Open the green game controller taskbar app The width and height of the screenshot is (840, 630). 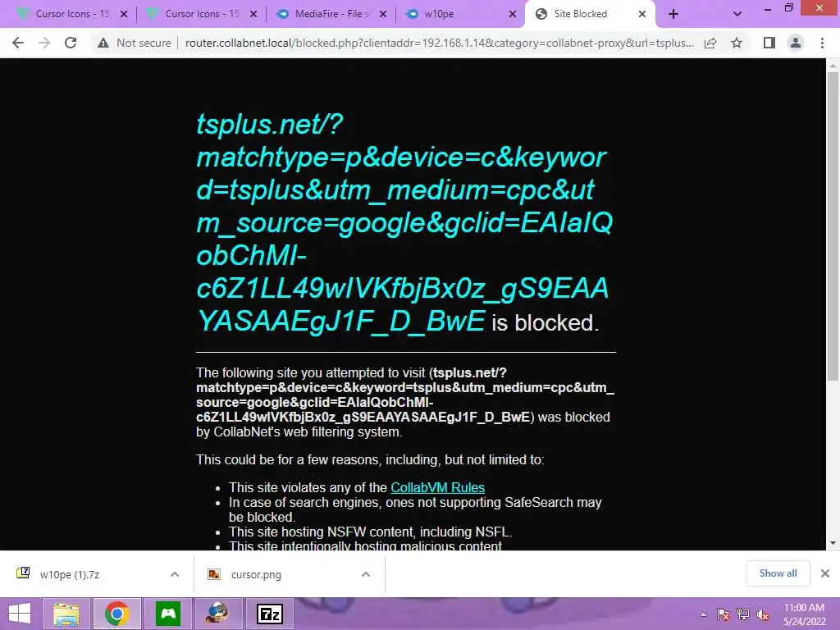(168, 614)
